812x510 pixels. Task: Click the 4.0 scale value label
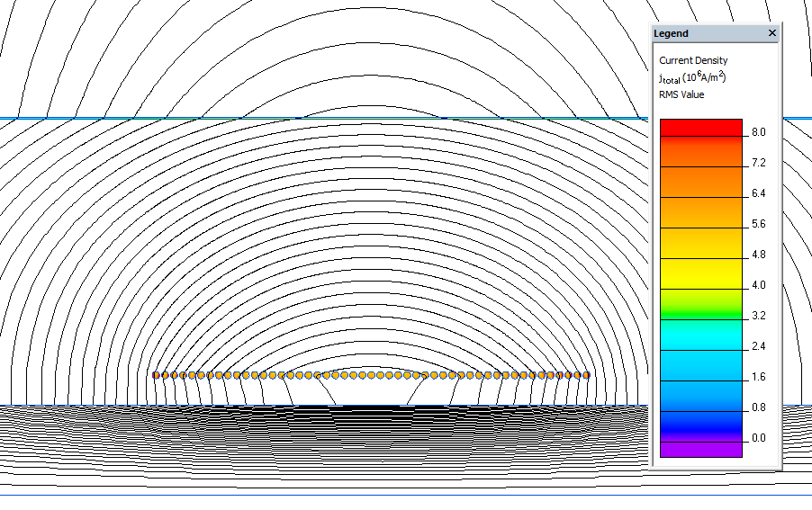point(758,285)
